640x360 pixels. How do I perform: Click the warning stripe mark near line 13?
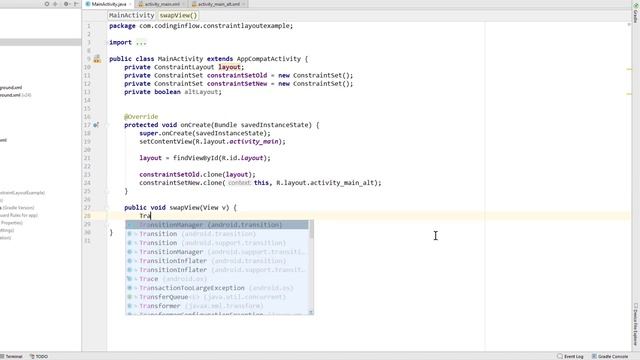[x=629, y=94]
